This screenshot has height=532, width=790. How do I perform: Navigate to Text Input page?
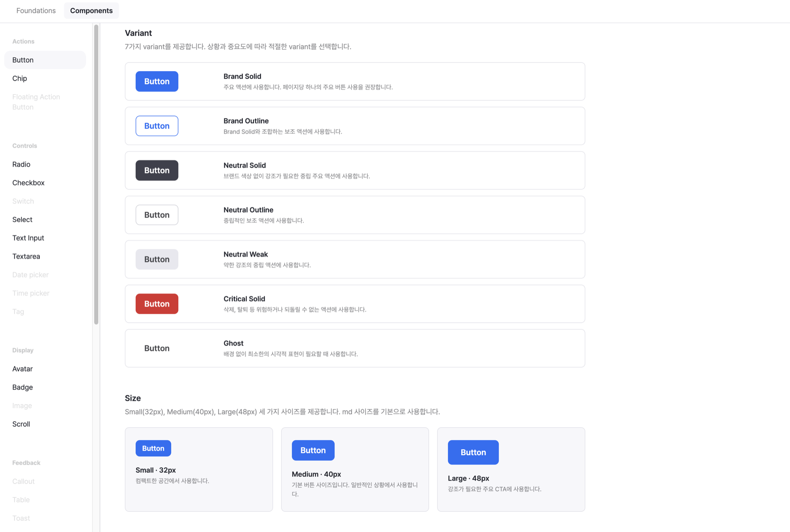[45, 238]
